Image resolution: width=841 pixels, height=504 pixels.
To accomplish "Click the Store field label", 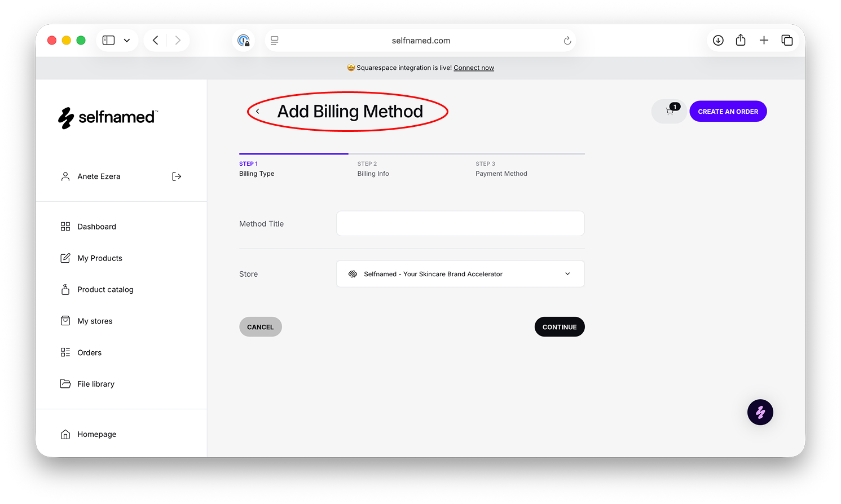I will coord(249,274).
